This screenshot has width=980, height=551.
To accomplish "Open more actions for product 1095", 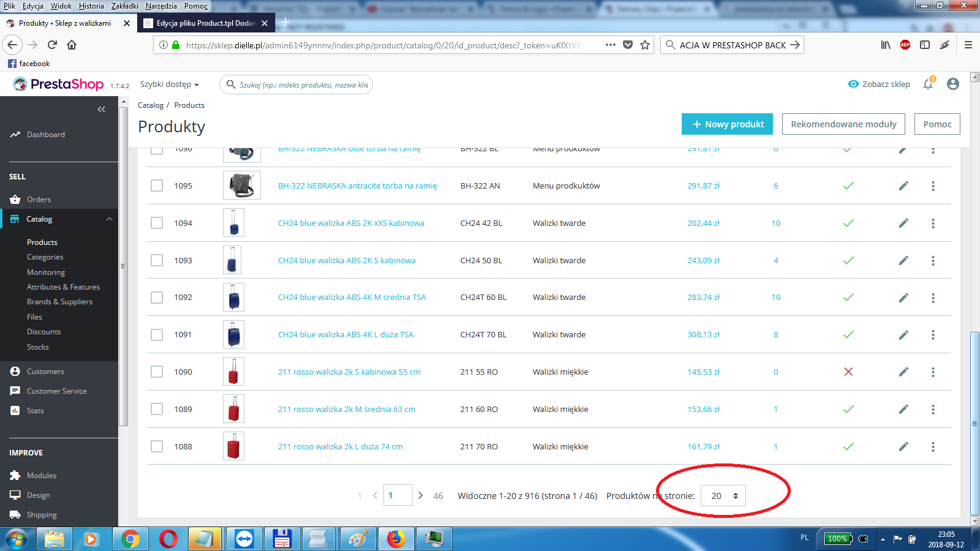I will (933, 186).
